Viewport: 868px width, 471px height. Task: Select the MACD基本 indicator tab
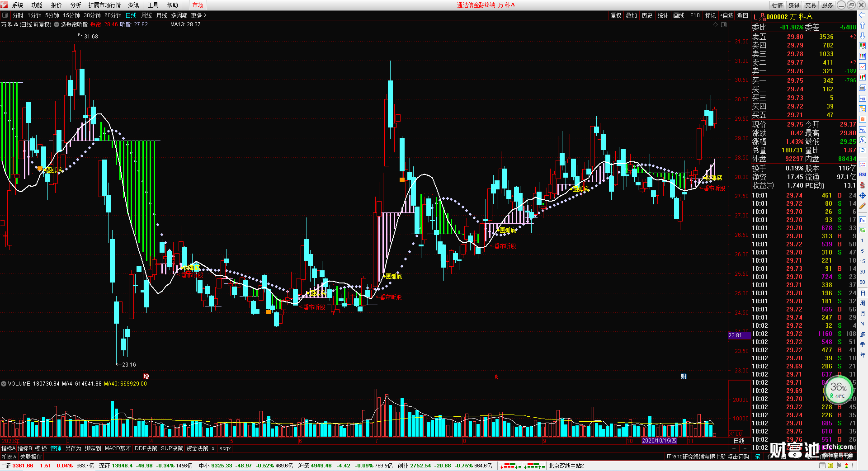[118, 448]
